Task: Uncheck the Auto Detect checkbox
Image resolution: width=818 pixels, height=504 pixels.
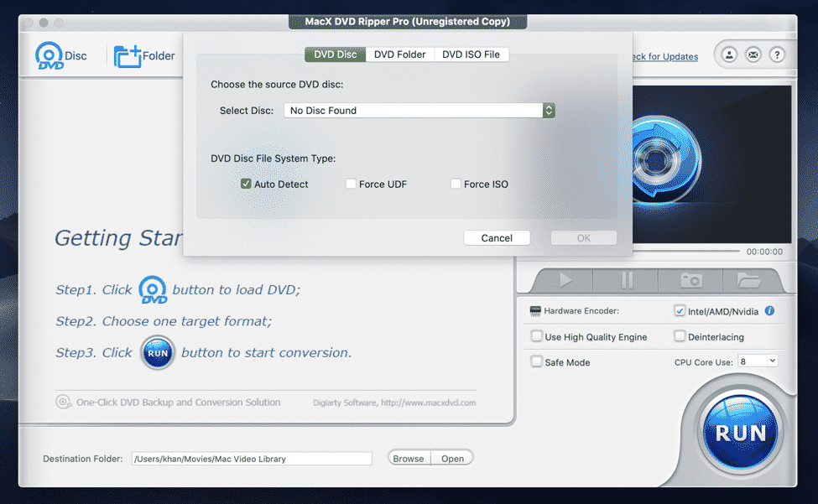Action: point(247,184)
